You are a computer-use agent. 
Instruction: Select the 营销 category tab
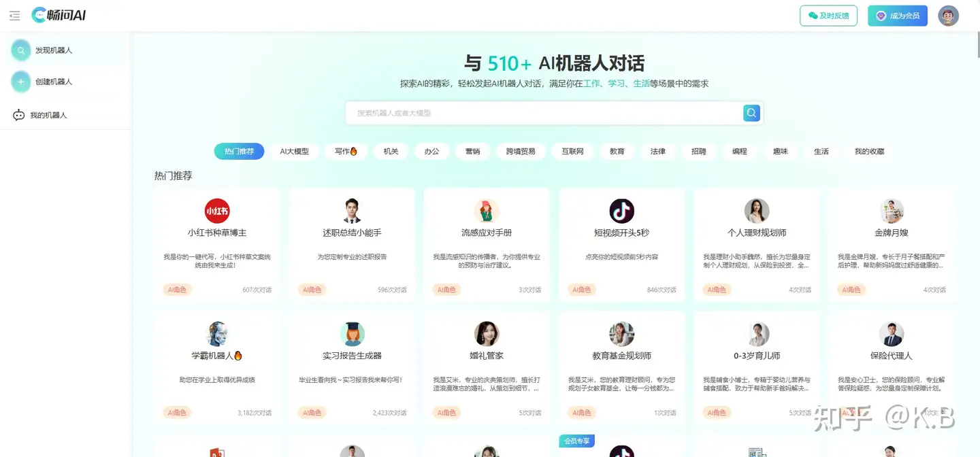click(472, 151)
